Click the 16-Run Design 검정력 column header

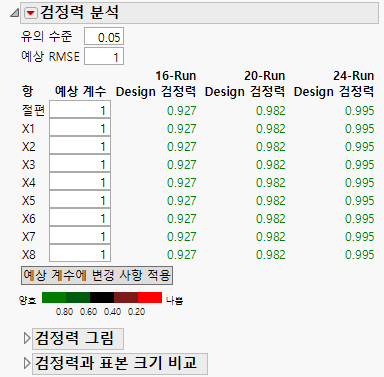(156, 84)
